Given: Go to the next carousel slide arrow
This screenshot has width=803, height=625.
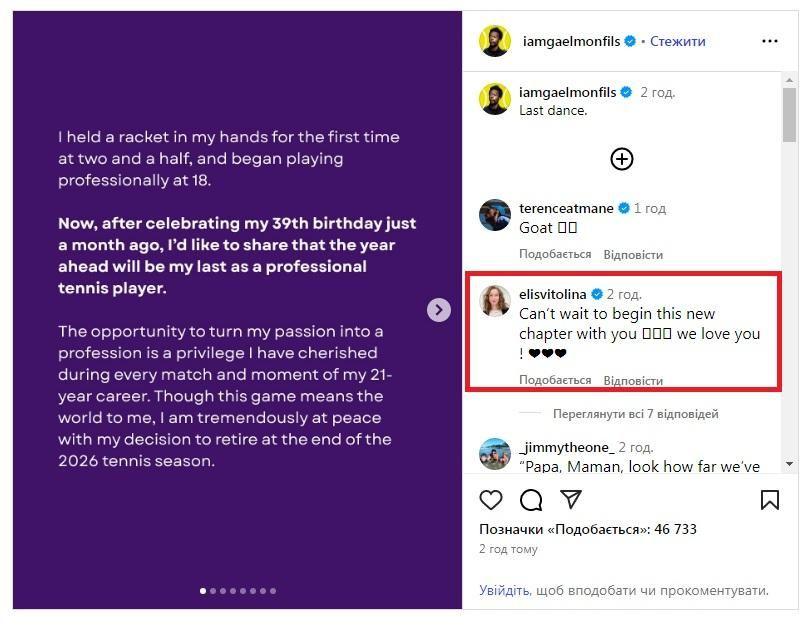Looking at the screenshot, I should point(439,310).
